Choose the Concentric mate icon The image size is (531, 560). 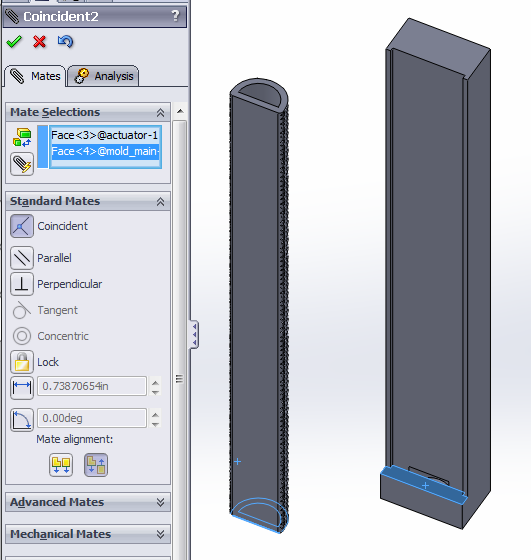(x=22, y=336)
